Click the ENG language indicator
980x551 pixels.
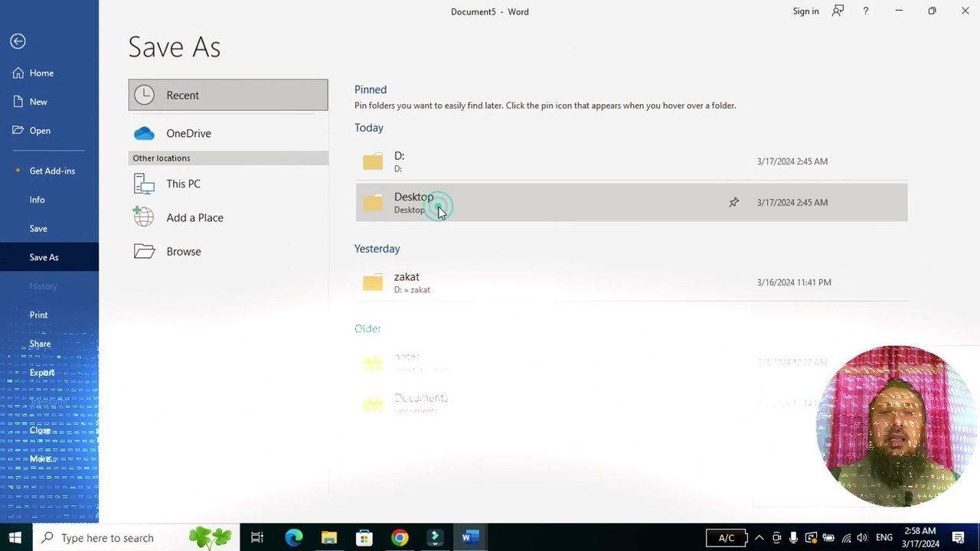click(x=884, y=538)
